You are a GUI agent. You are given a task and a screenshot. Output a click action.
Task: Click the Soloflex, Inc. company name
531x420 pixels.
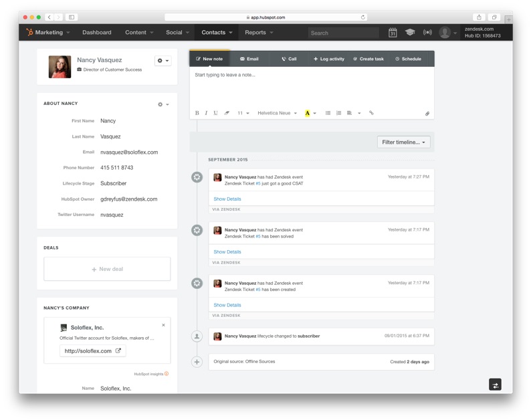(x=87, y=328)
